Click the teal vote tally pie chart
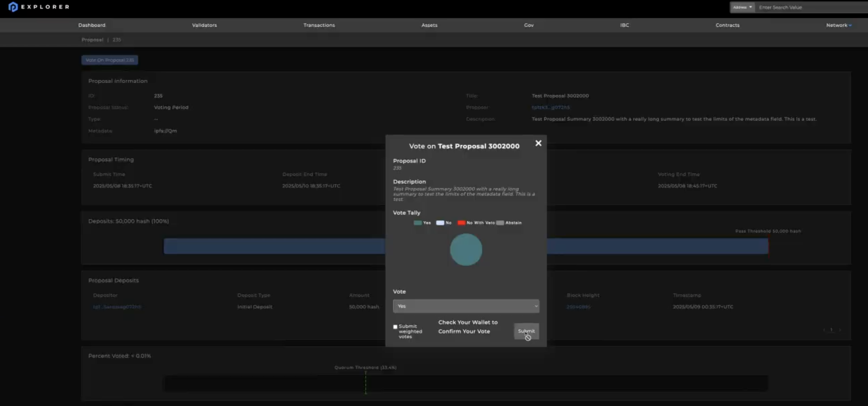 (x=466, y=250)
